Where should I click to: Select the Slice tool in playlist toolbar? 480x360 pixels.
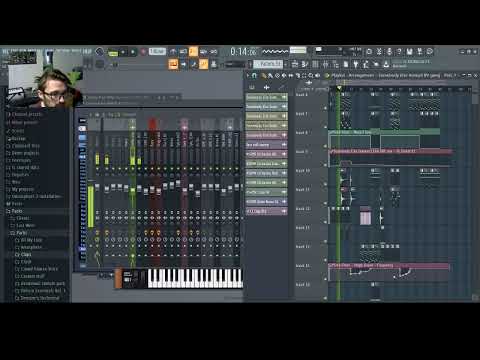297,76
